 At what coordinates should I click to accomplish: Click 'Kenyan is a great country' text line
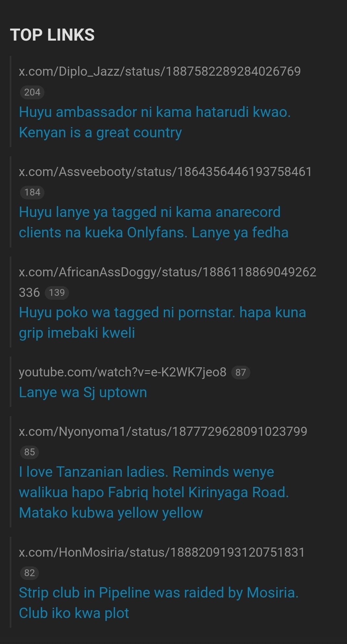[100, 133]
